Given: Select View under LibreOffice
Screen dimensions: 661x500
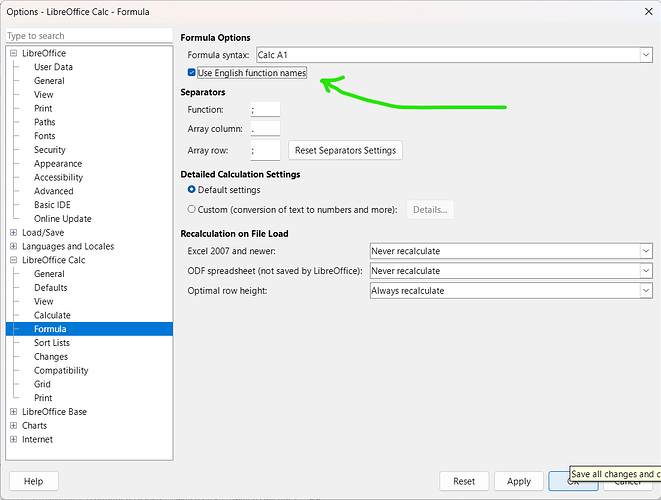Looking at the screenshot, I should (44, 95).
